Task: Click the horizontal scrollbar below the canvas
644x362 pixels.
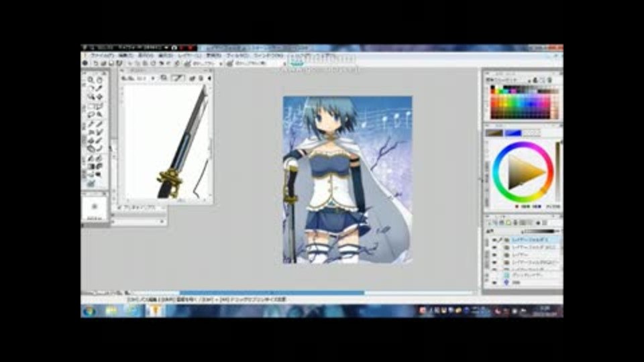Action: point(272,293)
